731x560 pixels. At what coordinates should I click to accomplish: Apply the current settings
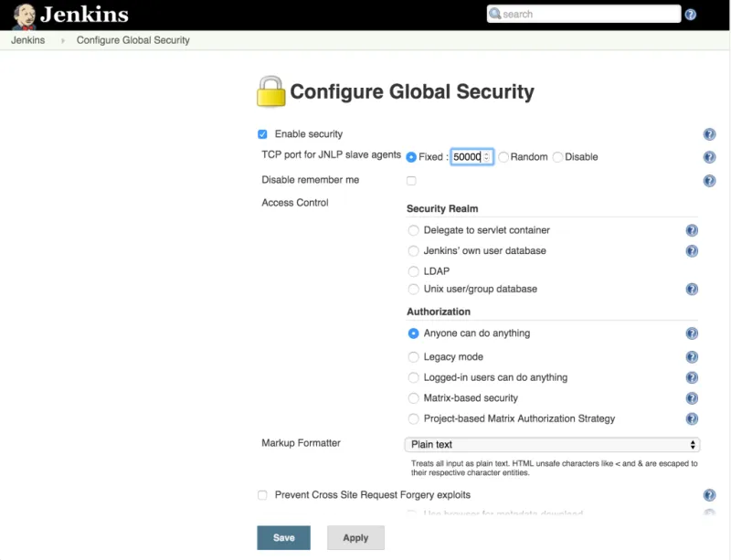pyautogui.click(x=355, y=537)
